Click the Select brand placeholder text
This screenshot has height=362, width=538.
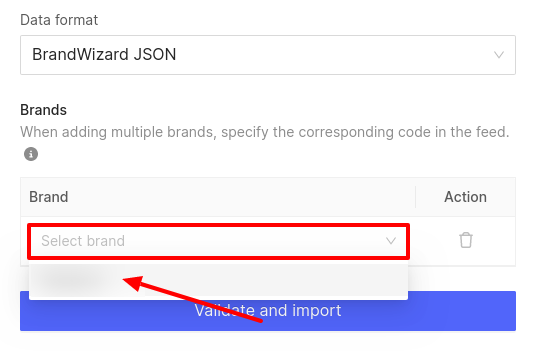click(83, 241)
